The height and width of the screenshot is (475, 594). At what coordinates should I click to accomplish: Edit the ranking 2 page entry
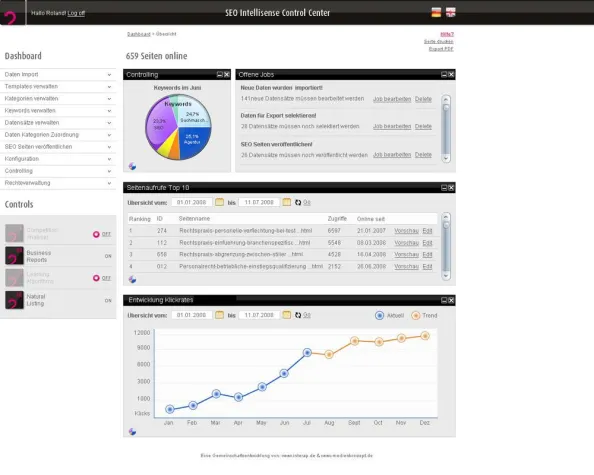click(427, 243)
